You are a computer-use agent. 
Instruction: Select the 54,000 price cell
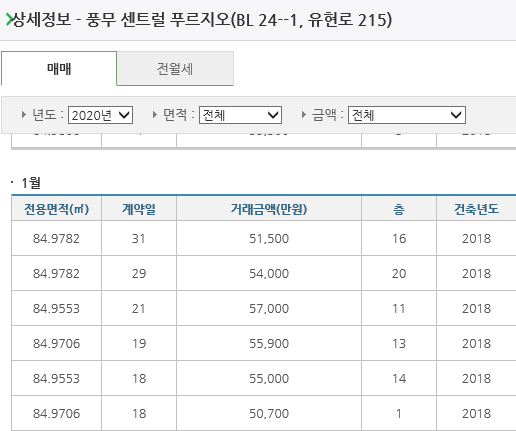[269, 274]
